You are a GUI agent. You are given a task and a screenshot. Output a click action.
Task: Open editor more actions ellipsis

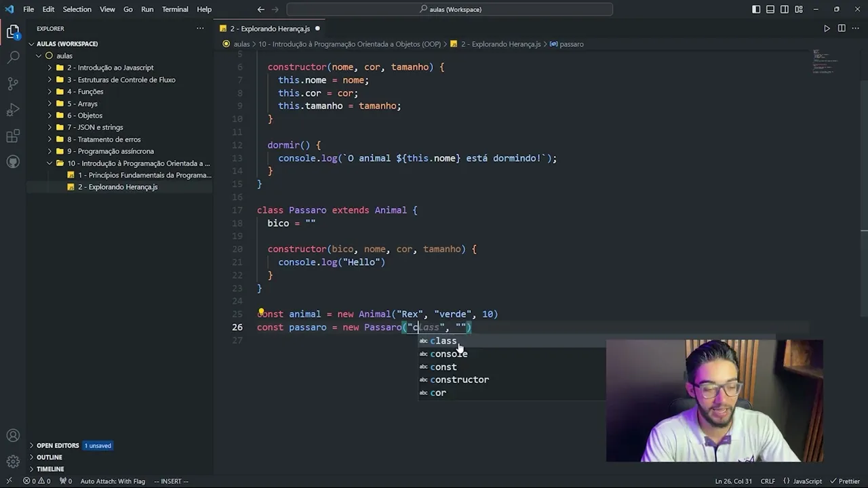pos(856,28)
